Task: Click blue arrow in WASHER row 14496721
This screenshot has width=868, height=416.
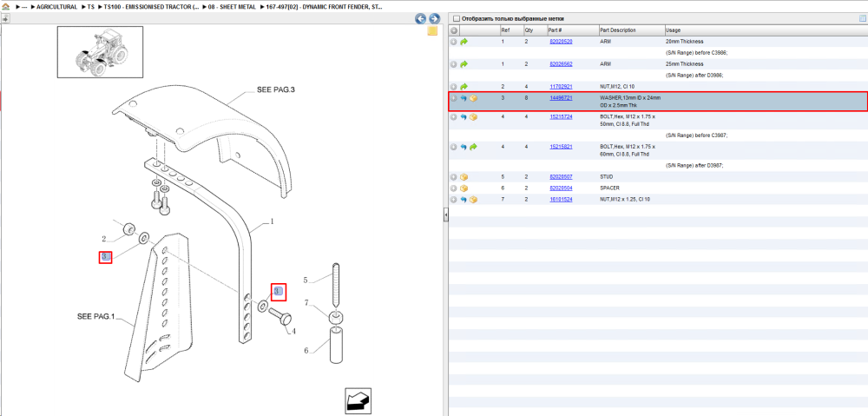Action: click(464, 98)
